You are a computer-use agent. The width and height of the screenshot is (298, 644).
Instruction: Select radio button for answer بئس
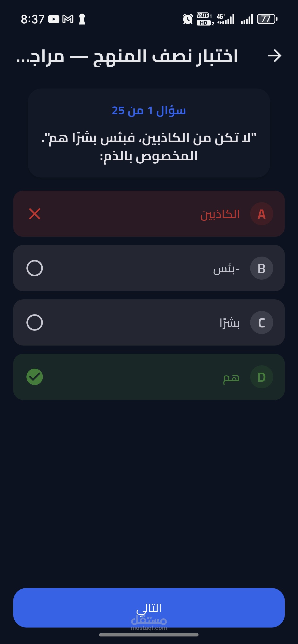tap(35, 268)
